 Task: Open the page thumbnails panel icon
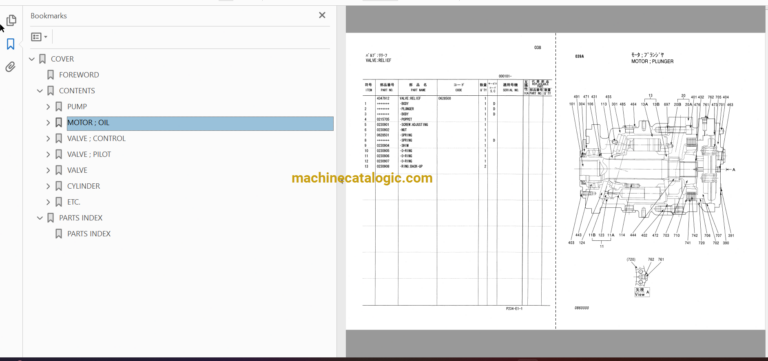pos(11,20)
